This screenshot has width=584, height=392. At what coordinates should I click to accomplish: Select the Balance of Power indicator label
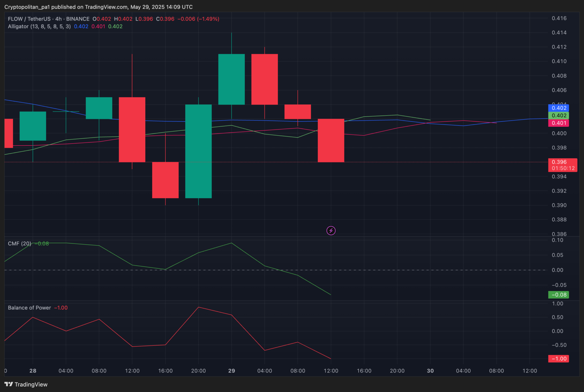pyautogui.click(x=30, y=308)
